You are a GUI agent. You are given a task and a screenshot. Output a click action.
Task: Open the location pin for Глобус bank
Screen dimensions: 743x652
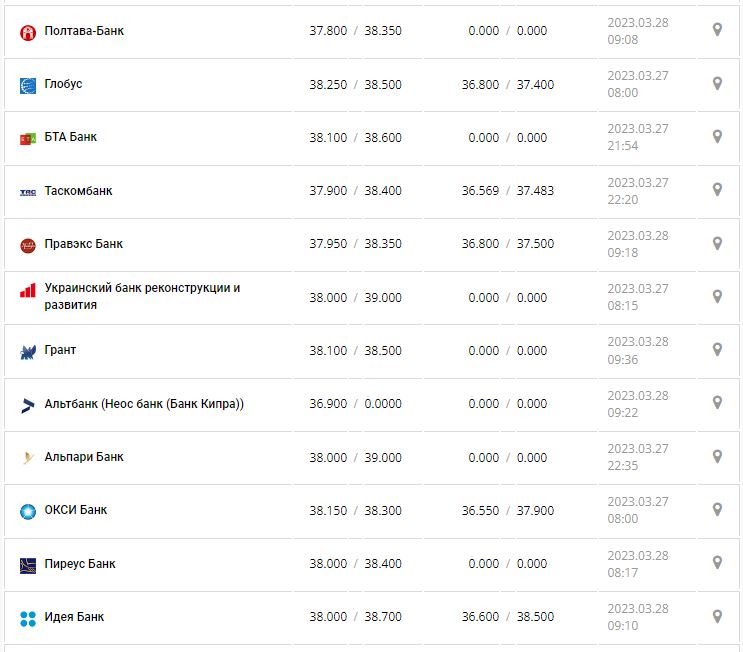point(717,83)
